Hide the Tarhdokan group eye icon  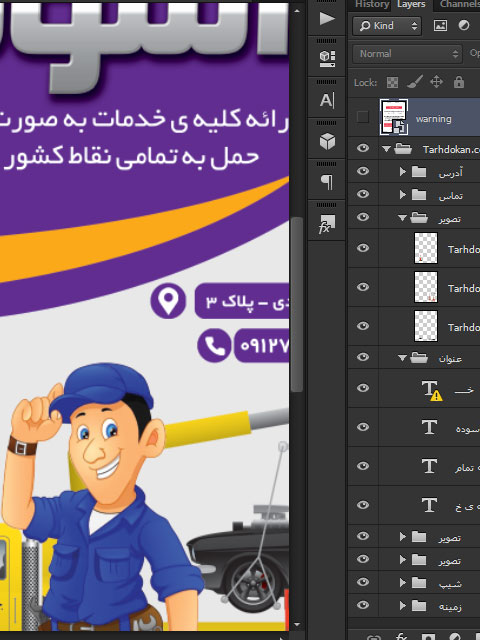click(x=363, y=148)
